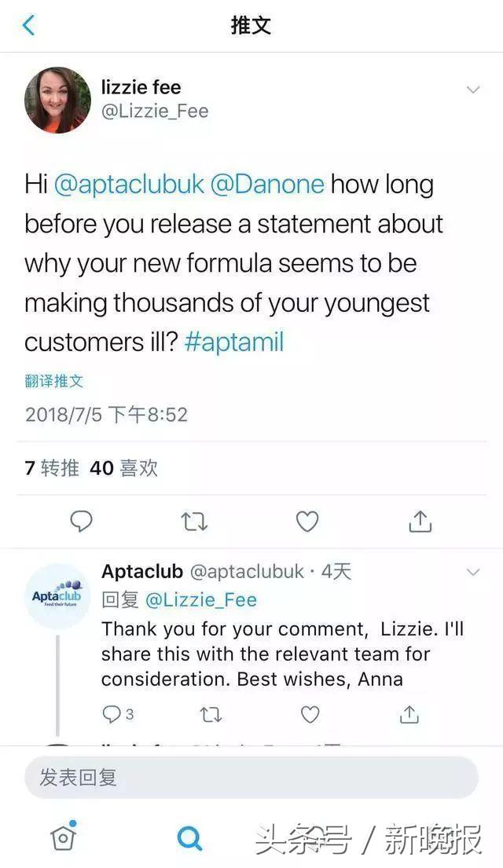Click the 发表回复 reply input field
The image size is (503, 868).
point(251,778)
